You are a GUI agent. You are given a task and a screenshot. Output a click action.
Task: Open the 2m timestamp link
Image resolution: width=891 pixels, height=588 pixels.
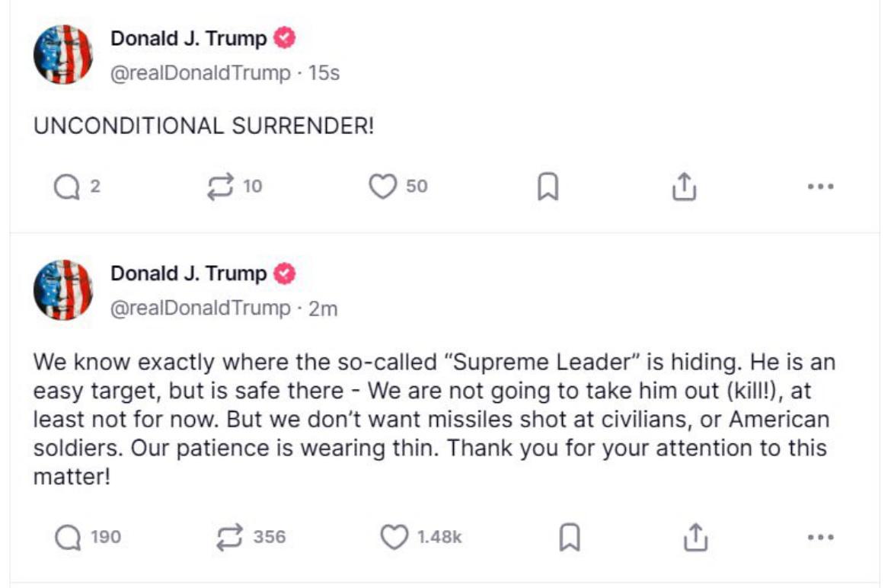(323, 308)
